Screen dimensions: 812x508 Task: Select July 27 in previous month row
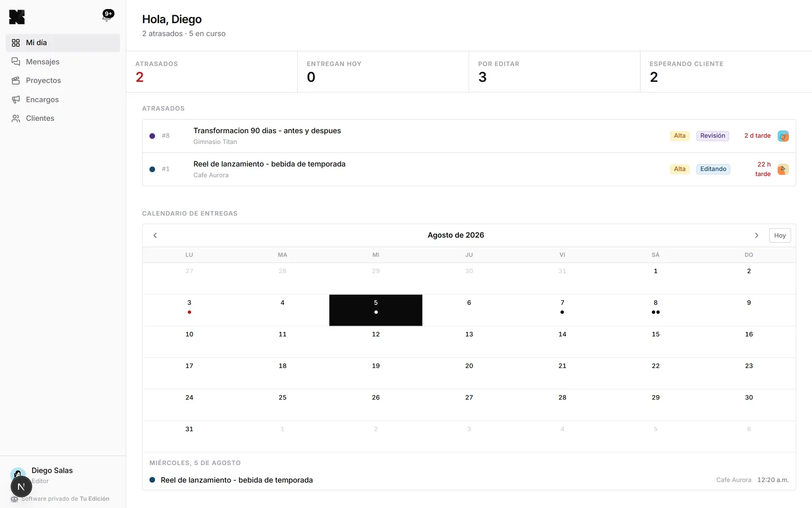click(x=189, y=279)
